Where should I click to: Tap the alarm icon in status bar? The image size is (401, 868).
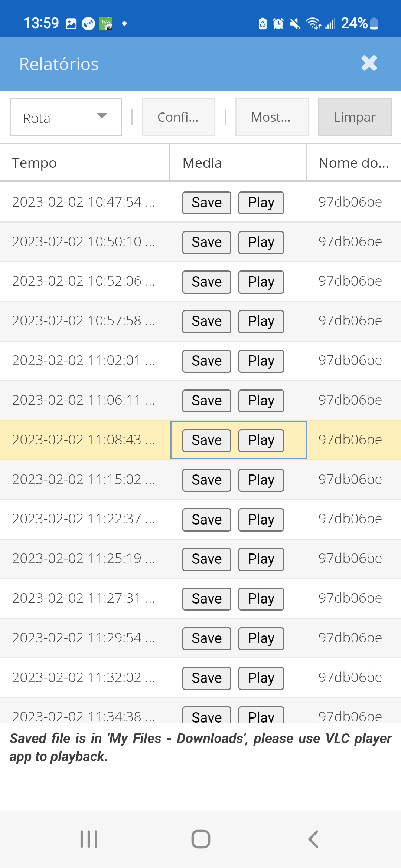(278, 24)
